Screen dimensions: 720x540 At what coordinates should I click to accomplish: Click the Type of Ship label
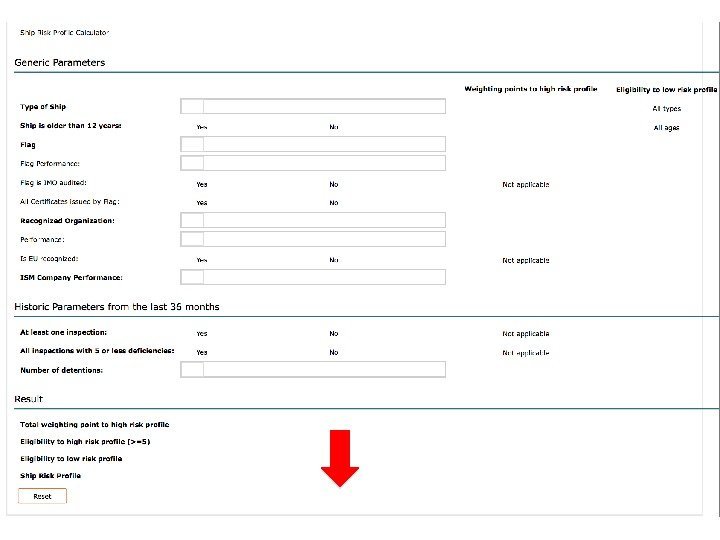point(43,107)
